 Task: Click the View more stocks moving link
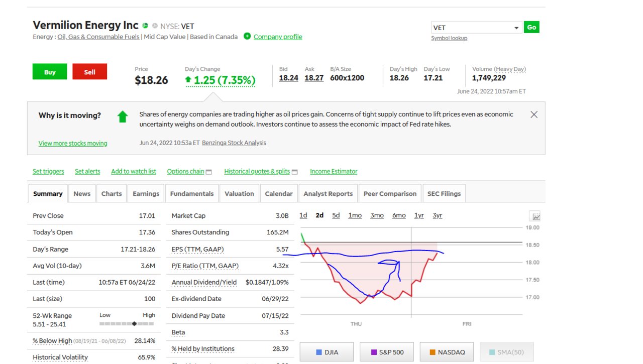pos(73,143)
